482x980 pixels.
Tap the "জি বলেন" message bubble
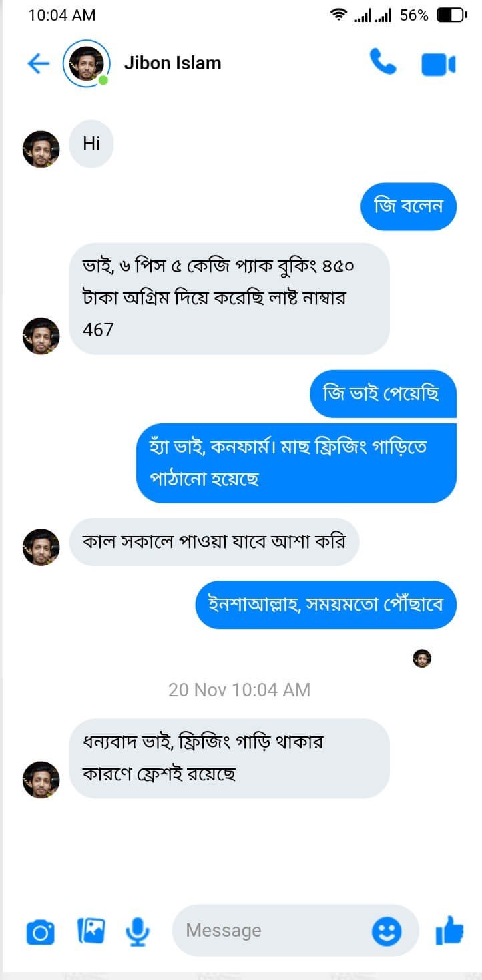(x=409, y=206)
